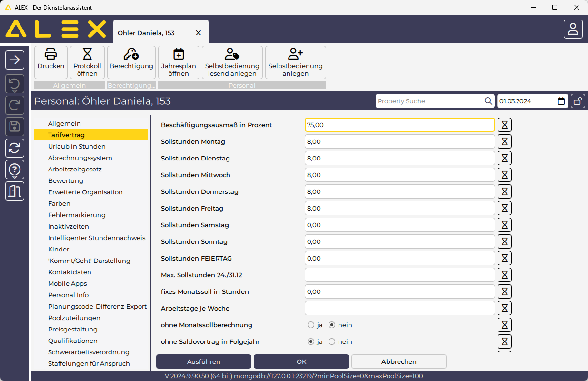
Task: Open the Jahresplan calendar icon
Action: (x=179, y=54)
